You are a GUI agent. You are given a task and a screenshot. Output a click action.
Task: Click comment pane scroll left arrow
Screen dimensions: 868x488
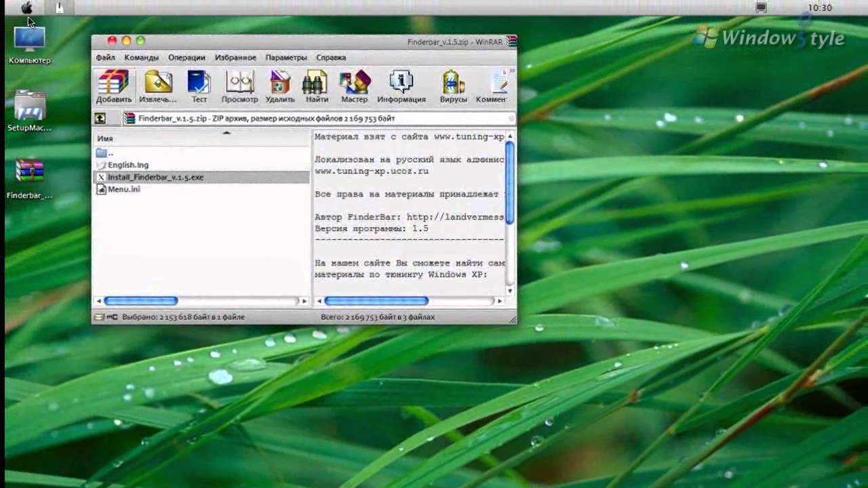coord(319,301)
